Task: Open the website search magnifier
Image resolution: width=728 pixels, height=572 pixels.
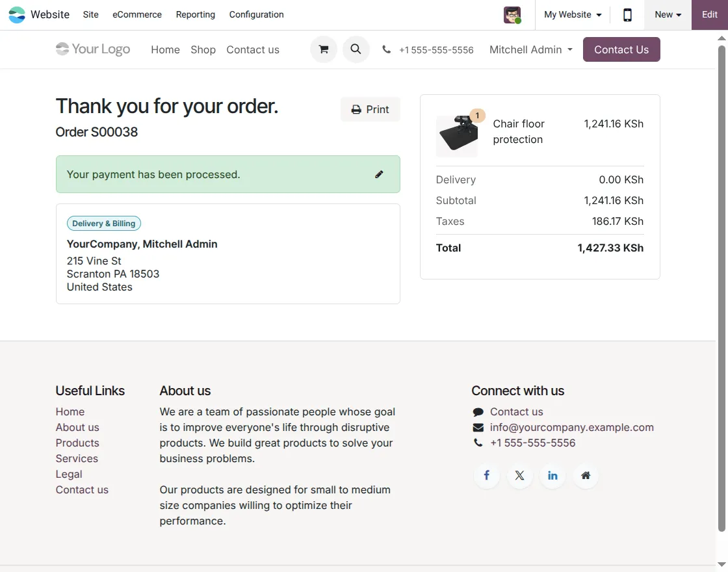Action: coord(356,49)
